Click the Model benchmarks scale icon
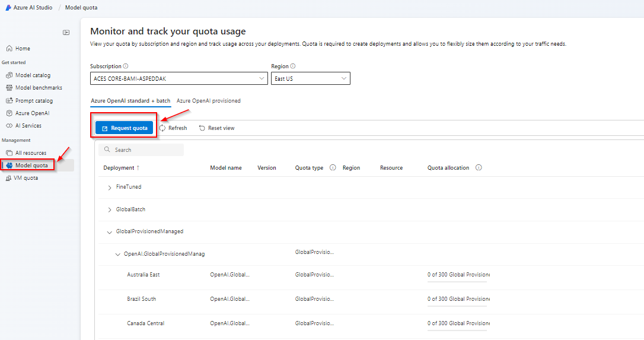Viewport: 644px width, 340px height. tap(9, 88)
